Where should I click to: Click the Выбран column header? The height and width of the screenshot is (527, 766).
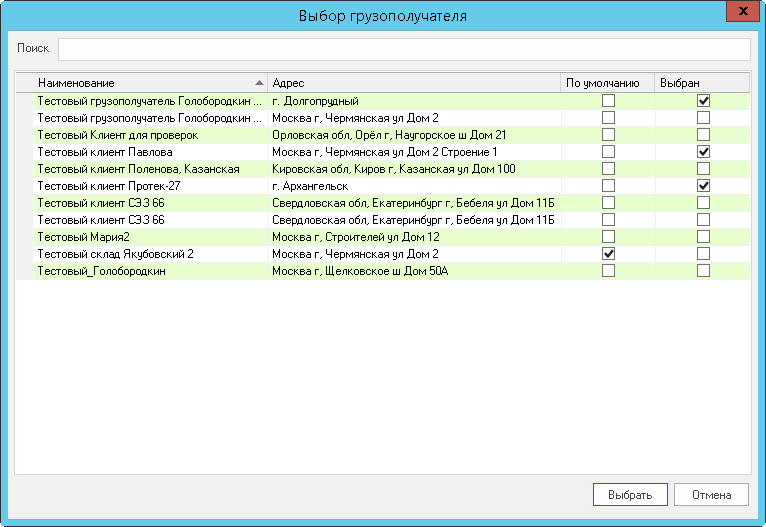(x=702, y=83)
